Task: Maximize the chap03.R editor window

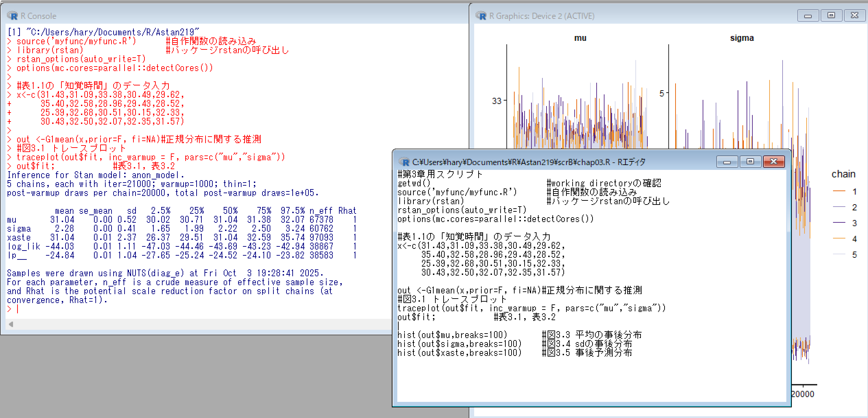Action: click(x=750, y=162)
